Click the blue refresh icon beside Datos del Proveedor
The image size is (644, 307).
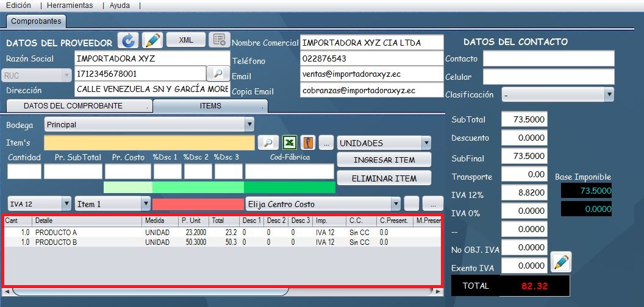pyautogui.click(x=128, y=41)
